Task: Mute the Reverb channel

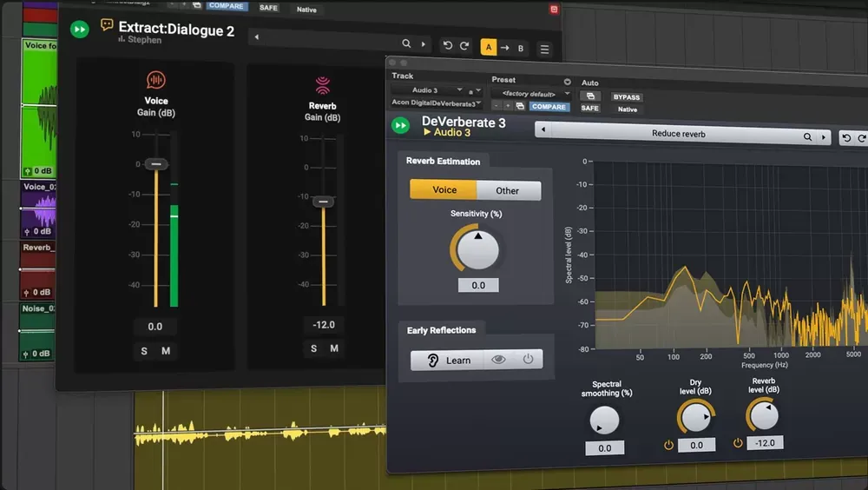Action: (334, 348)
